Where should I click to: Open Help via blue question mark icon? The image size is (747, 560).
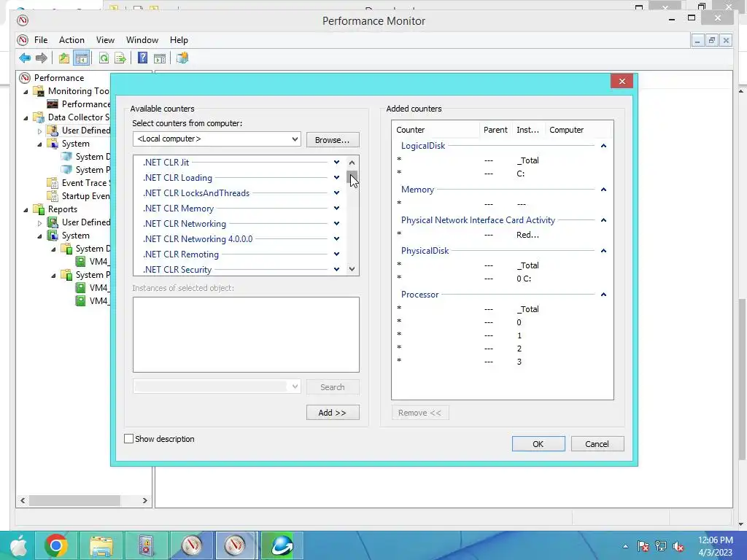tap(142, 58)
